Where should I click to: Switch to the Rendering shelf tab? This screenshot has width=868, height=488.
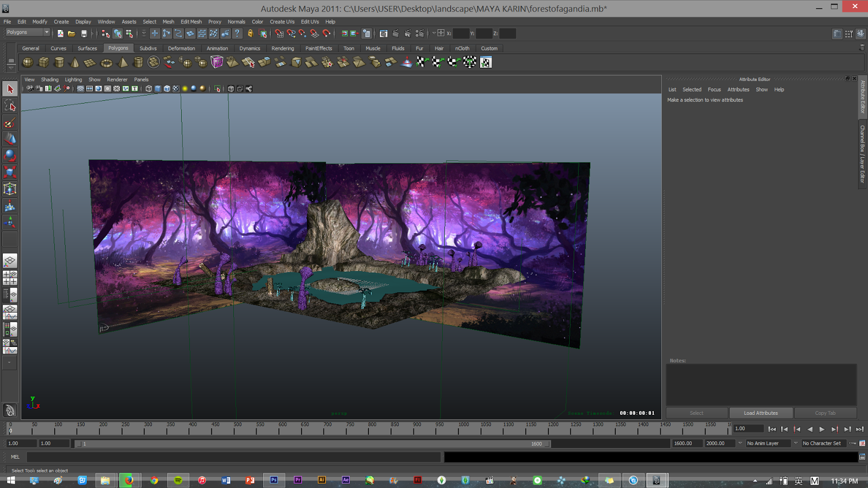(x=283, y=48)
